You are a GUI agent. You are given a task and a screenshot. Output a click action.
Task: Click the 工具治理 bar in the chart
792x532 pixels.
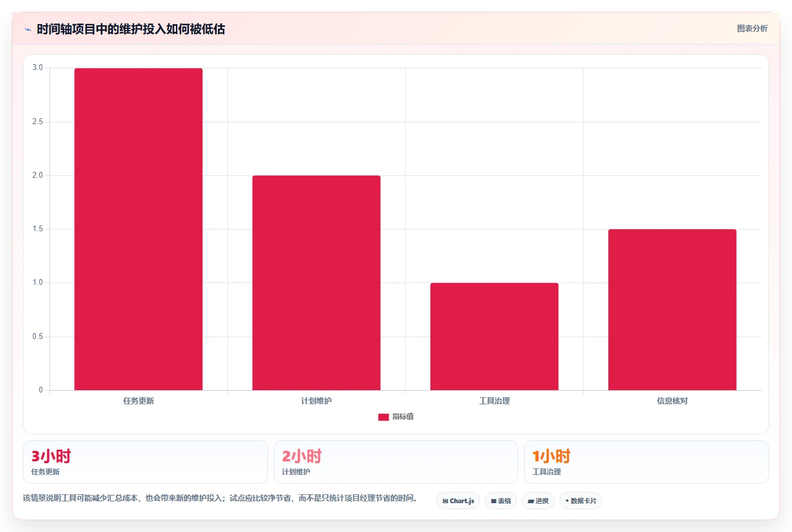pos(494,337)
